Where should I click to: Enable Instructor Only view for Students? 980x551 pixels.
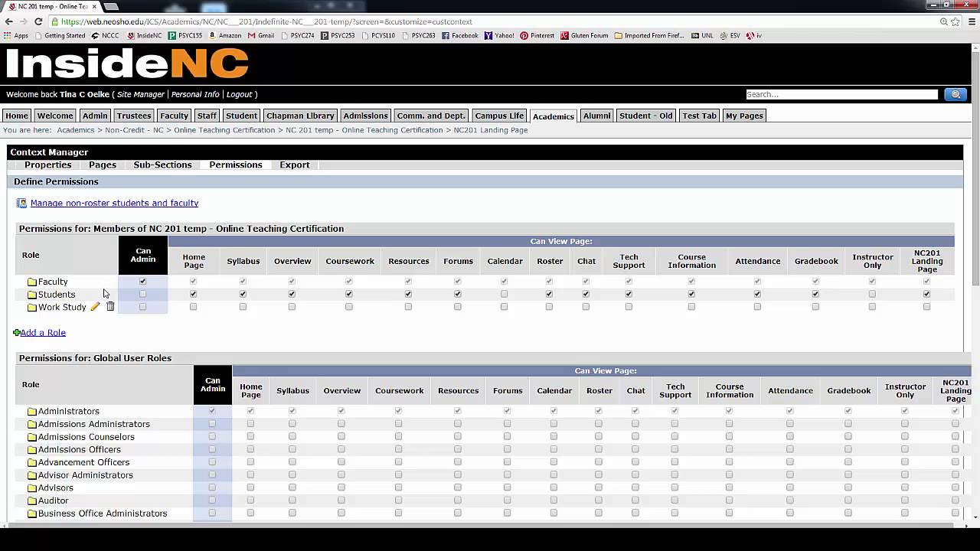pyautogui.click(x=872, y=294)
